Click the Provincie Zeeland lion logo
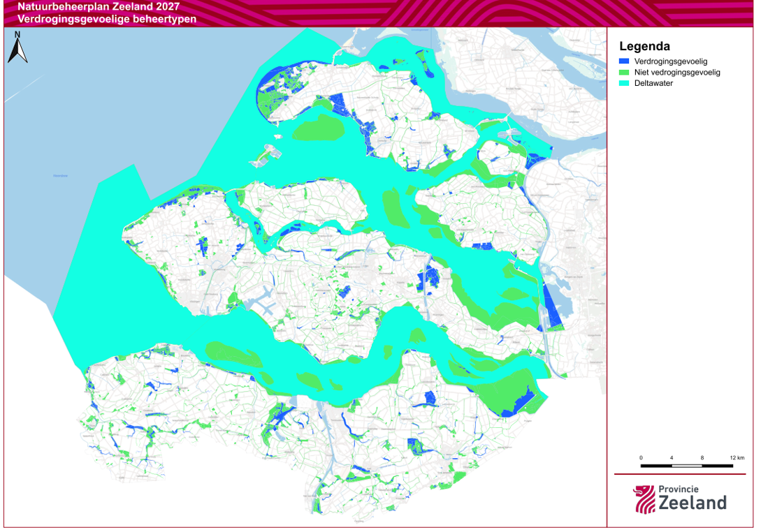The height and width of the screenshot is (532, 761). pyautogui.click(x=644, y=499)
